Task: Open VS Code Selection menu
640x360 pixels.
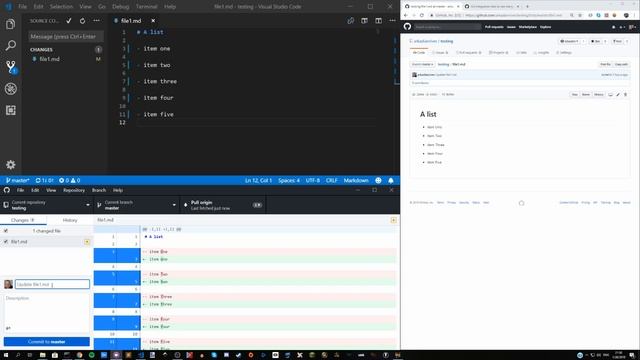Action: click(61, 7)
